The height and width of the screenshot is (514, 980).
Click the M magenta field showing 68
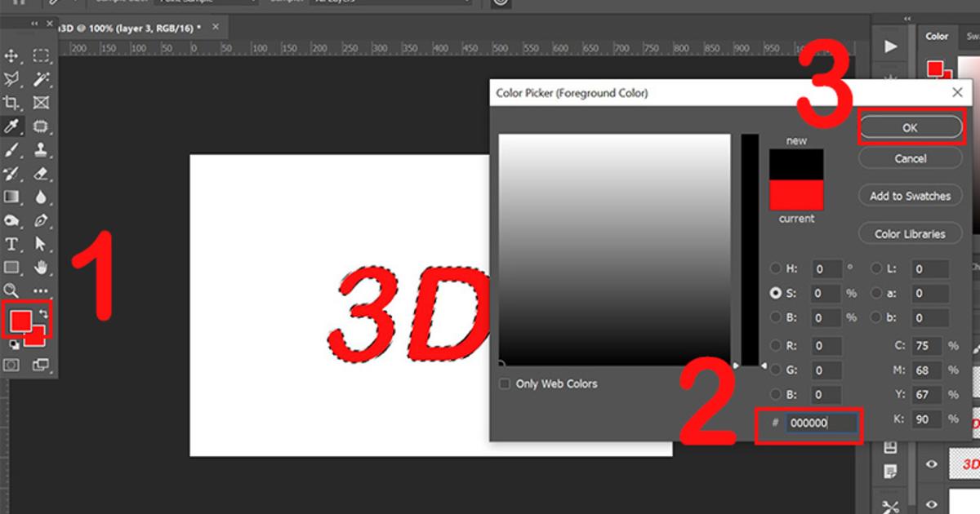tap(927, 370)
